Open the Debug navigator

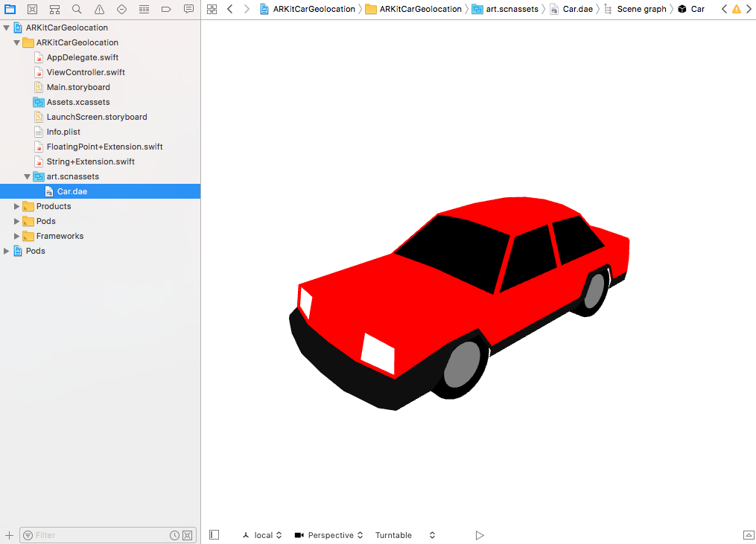pos(144,9)
